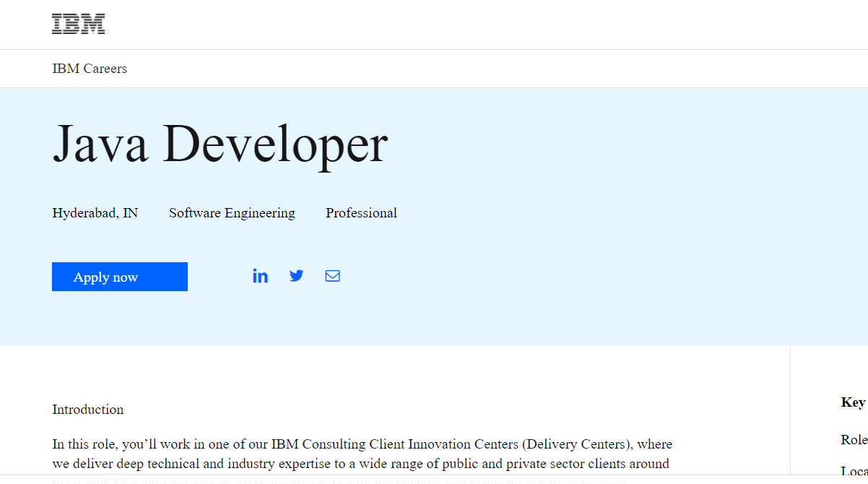Click the Introduction section heading
This screenshot has height=484, width=868.
coord(88,410)
